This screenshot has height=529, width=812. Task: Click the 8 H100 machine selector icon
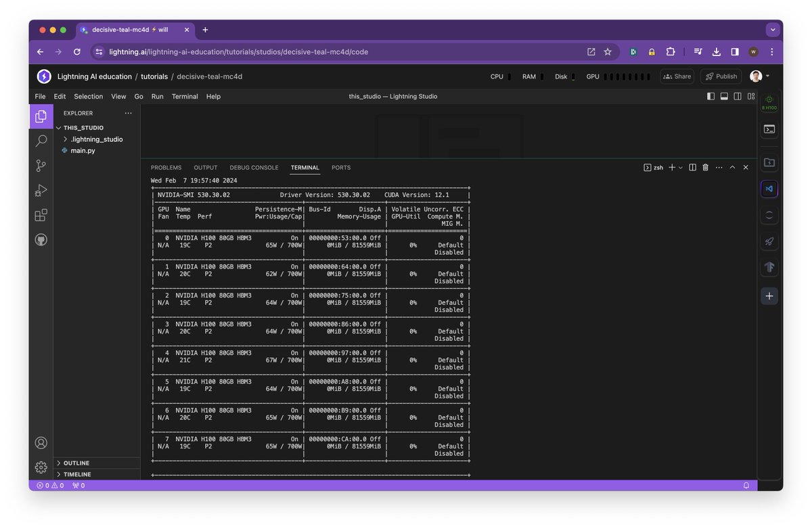click(x=769, y=102)
